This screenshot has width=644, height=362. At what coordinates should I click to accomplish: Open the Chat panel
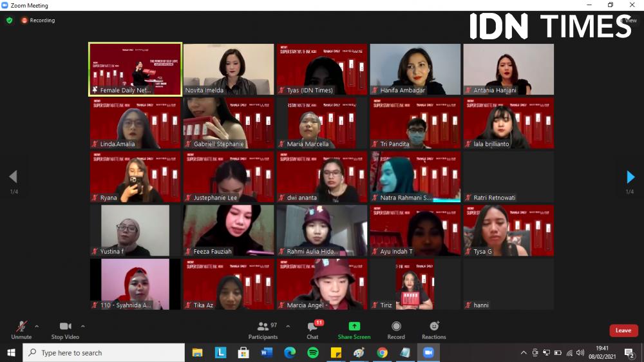click(312, 331)
